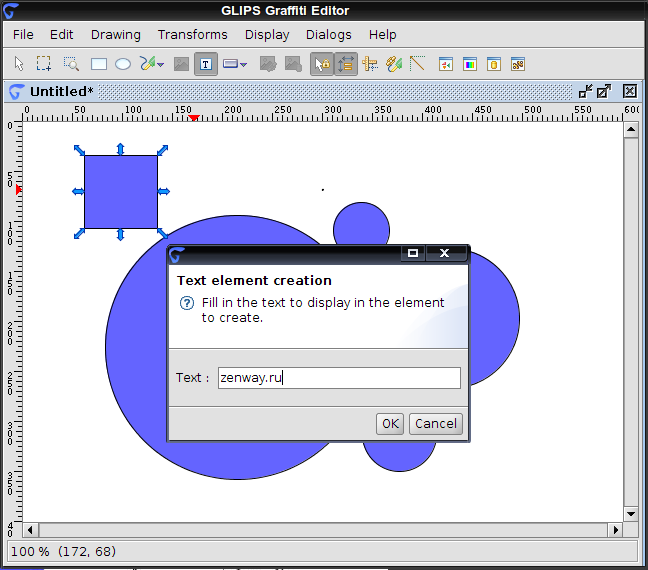Click the top-left resize handle of the square
The height and width of the screenshot is (570, 648).
click(79, 150)
